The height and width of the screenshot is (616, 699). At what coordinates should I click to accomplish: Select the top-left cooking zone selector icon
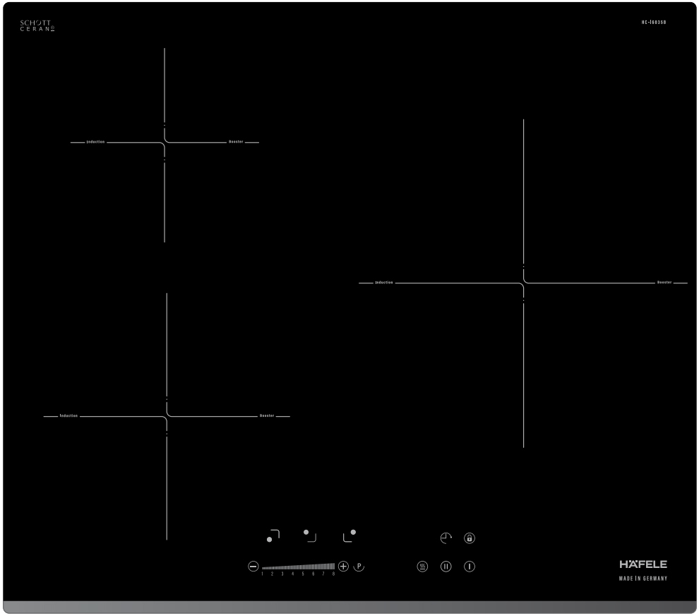309,534
